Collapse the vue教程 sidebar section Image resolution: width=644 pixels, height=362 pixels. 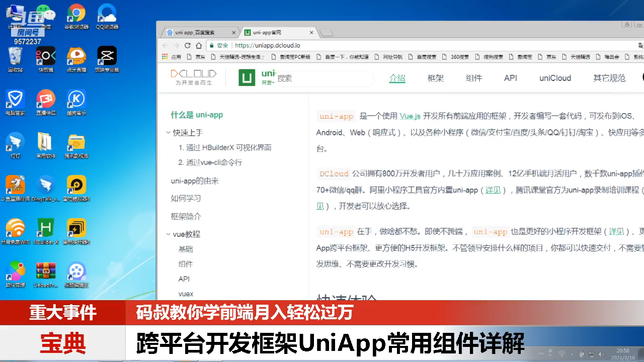click(169, 234)
